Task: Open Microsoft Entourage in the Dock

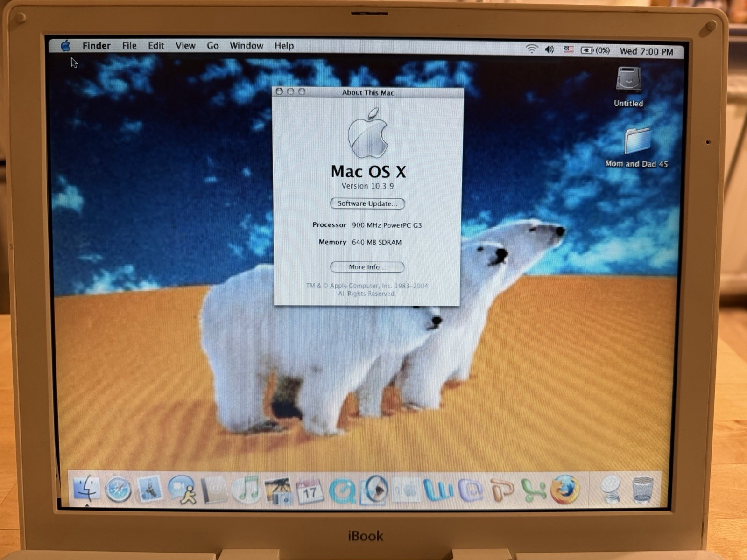Action: 470,490
